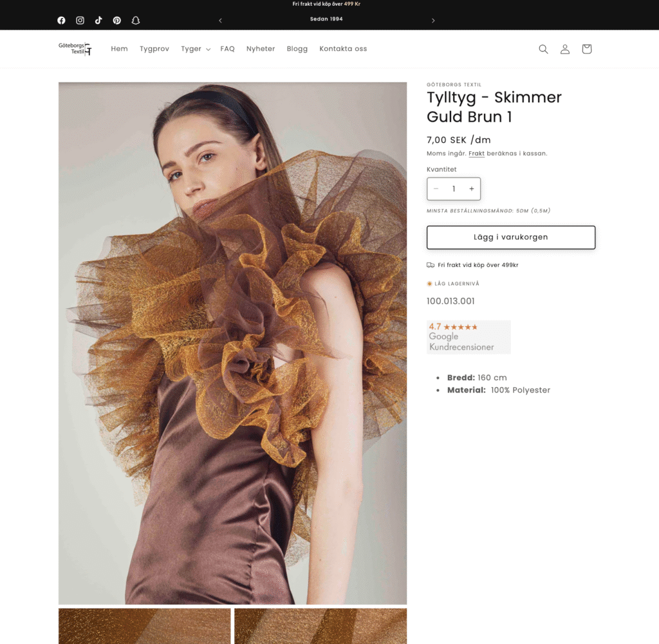The width and height of the screenshot is (659, 644).
Task: Click the price 7,00 SEK /dm
Action: click(x=458, y=140)
